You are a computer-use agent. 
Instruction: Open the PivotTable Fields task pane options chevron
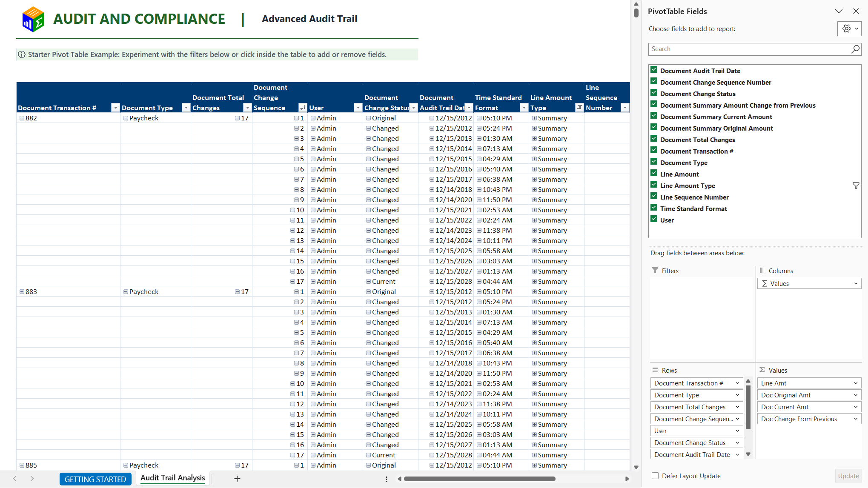pos(839,11)
